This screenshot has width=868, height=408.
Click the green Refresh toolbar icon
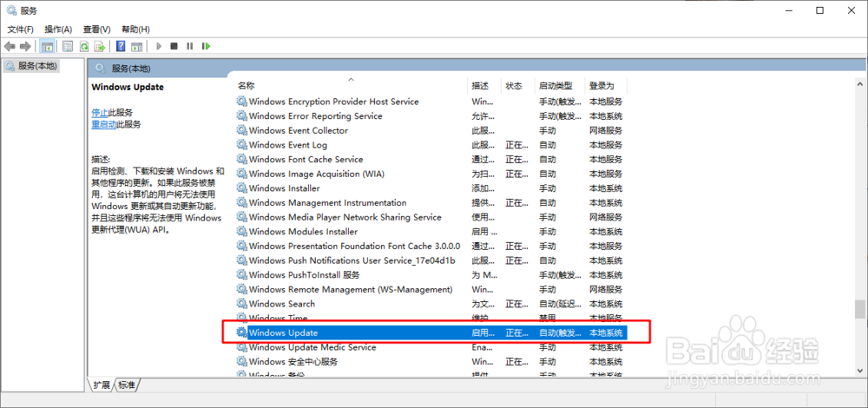coord(83,46)
